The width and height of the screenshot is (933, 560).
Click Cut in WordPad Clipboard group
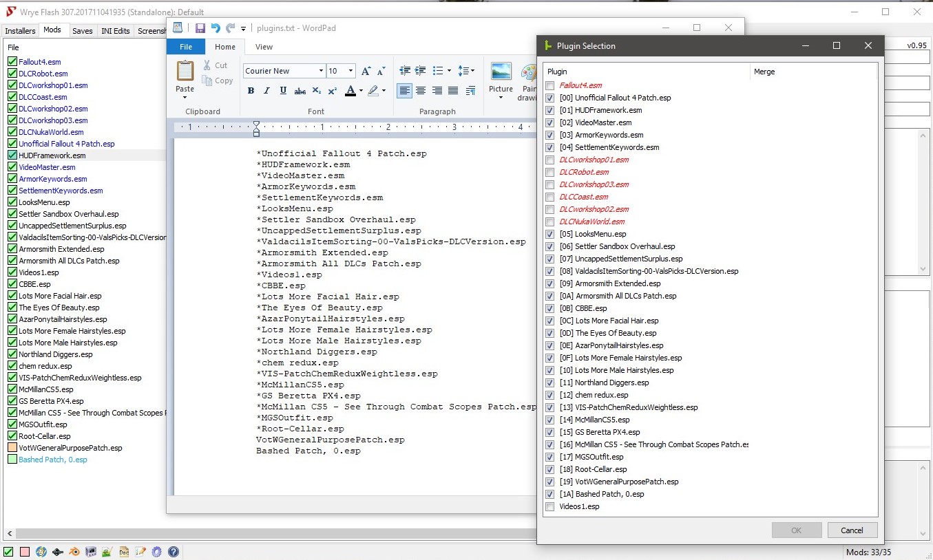click(x=215, y=65)
